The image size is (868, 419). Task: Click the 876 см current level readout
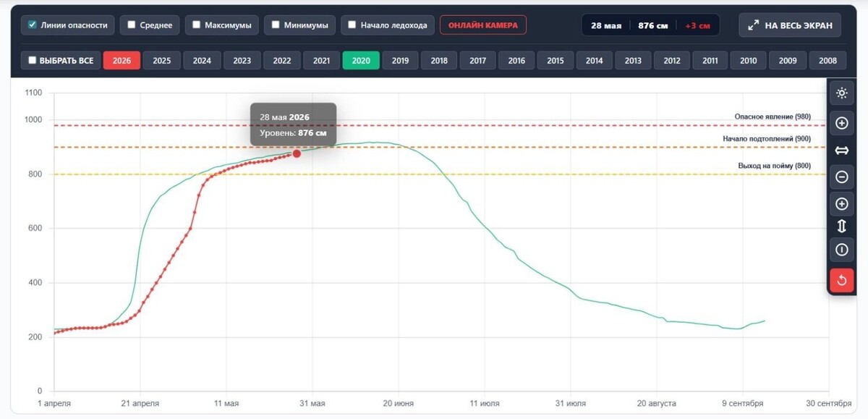(x=652, y=25)
